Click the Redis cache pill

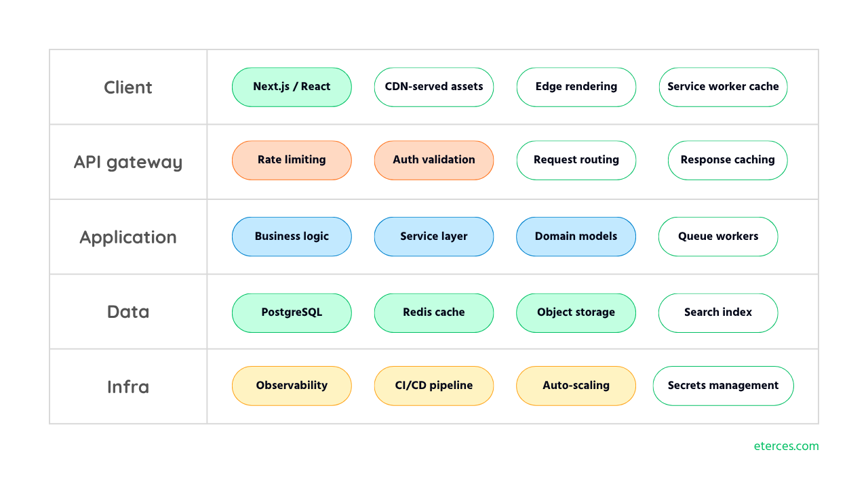coord(434,312)
